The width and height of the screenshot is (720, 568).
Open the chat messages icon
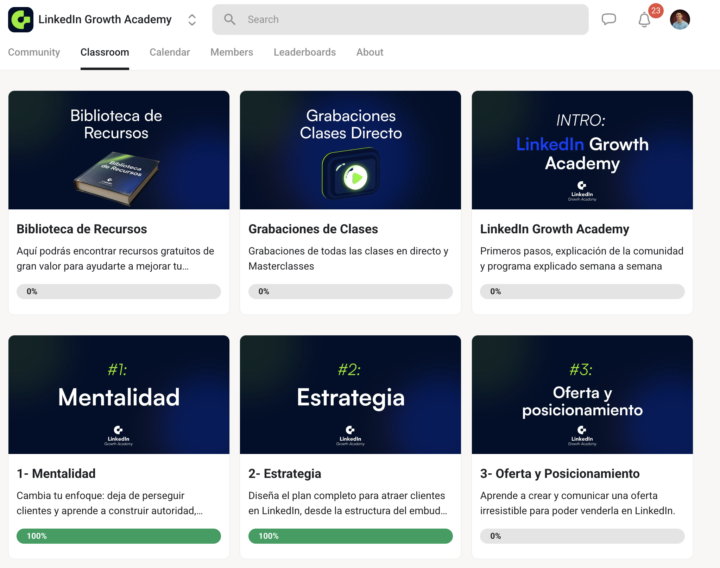coord(608,19)
